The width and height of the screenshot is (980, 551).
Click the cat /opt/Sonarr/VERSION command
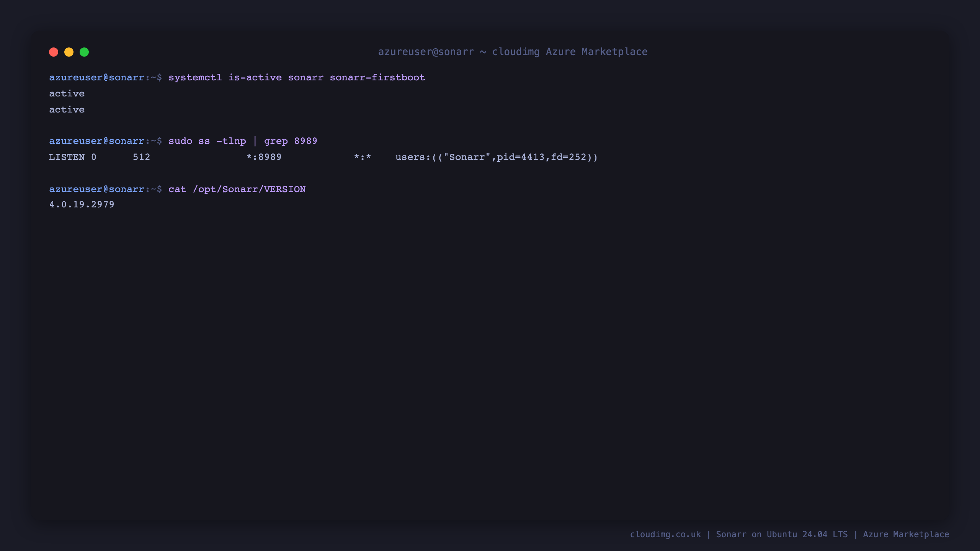coord(237,189)
